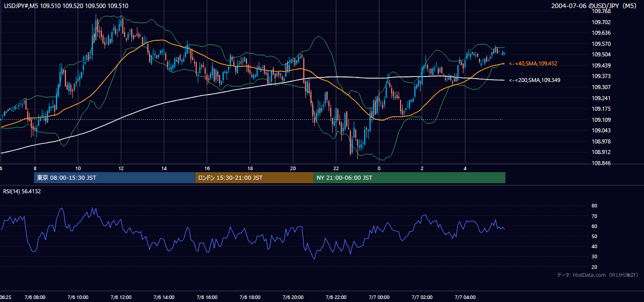Click the 7/6 12:00 time axis label
The width and height of the screenshot is (644, 302).
[121, 297]
